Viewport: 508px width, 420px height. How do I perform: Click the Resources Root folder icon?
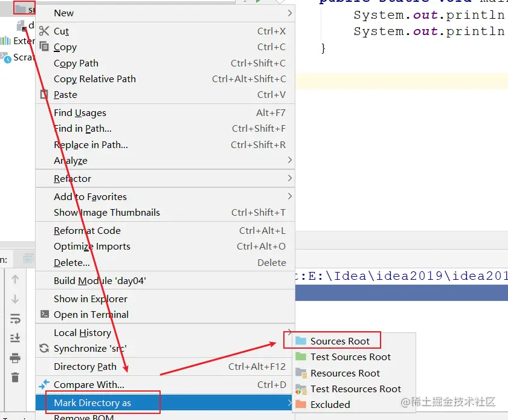(301, 373)
